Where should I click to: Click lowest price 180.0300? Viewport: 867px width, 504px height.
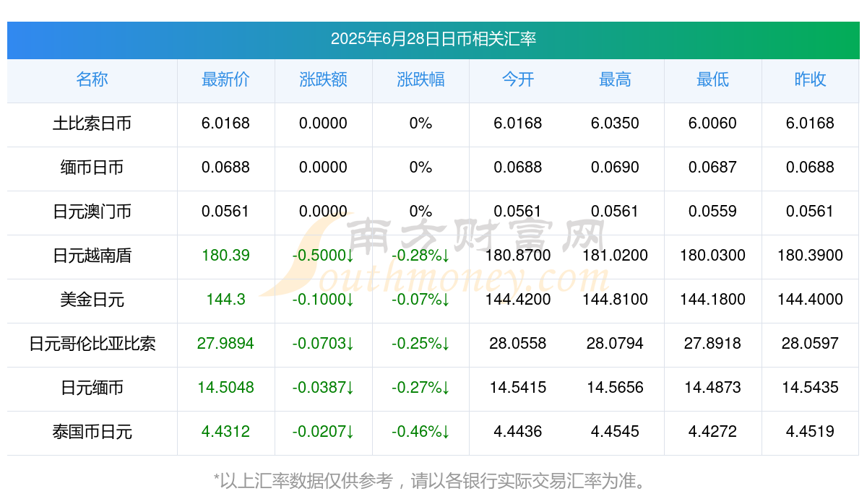[712, 256]
